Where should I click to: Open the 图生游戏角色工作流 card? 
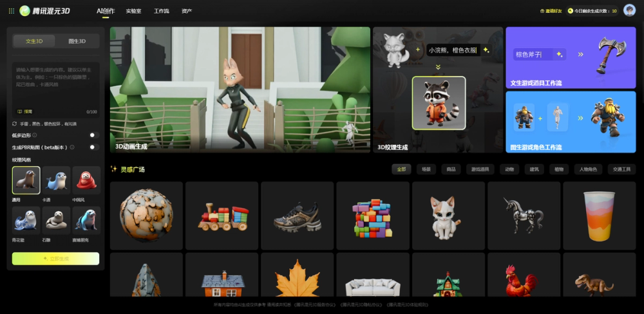(571, 122)
